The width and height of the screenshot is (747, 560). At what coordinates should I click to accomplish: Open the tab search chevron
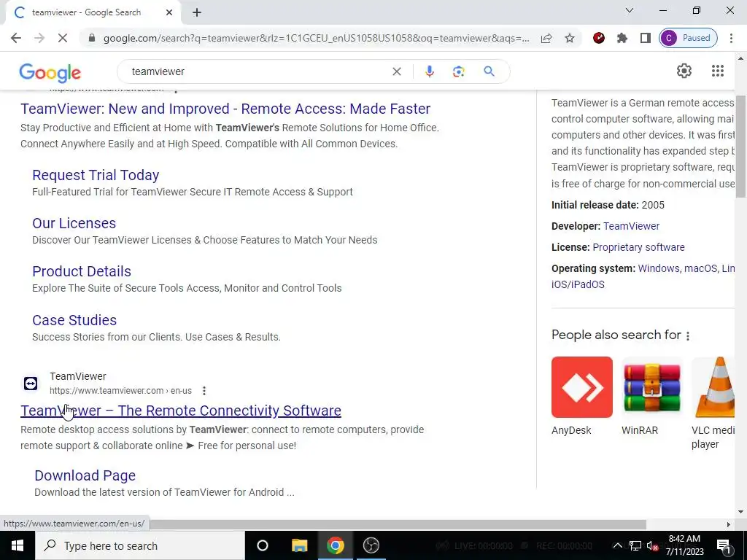(630, 10)
